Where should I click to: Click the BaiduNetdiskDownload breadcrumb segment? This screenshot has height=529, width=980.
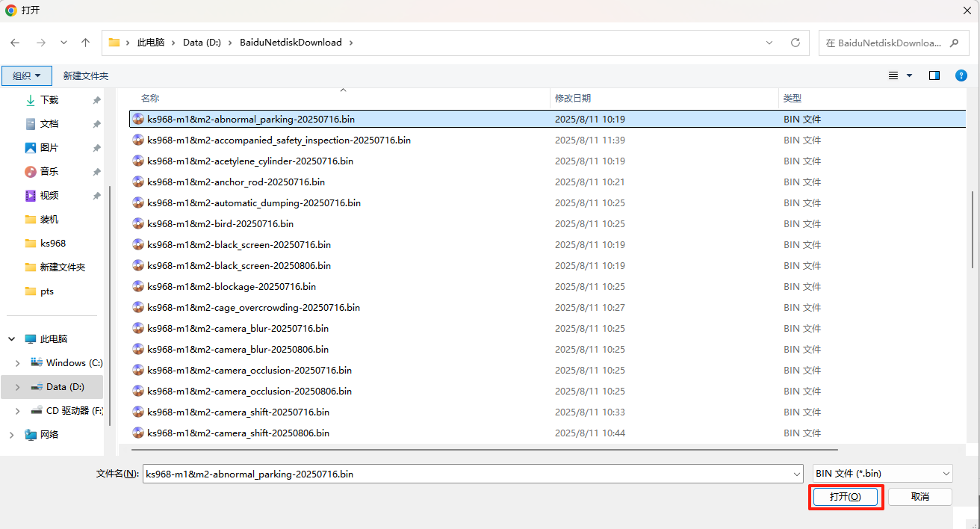291,43
